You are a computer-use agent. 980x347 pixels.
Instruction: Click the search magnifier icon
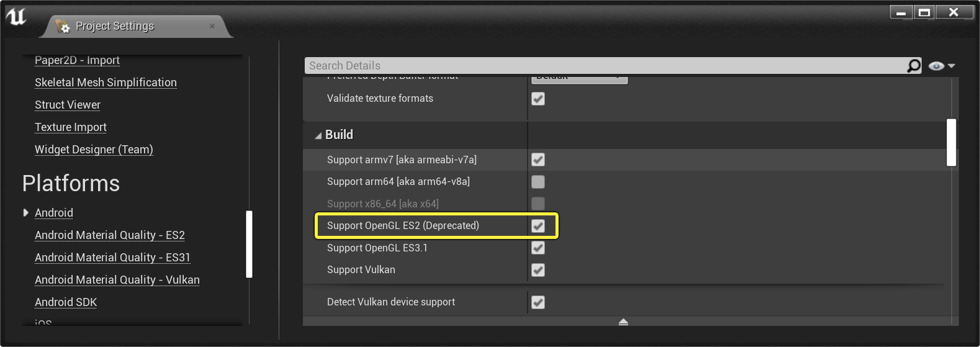click(914, 66)
